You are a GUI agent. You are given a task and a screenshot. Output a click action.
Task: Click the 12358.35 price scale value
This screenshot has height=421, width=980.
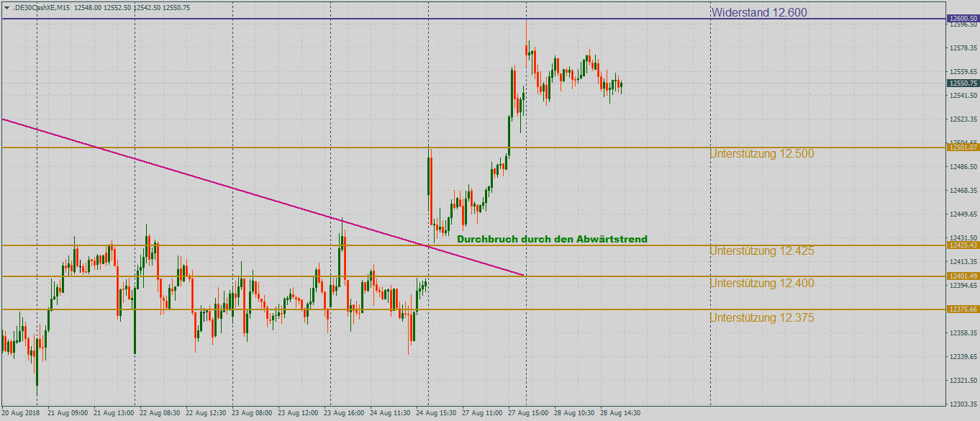pyautogui.click(x=963, y=333)
